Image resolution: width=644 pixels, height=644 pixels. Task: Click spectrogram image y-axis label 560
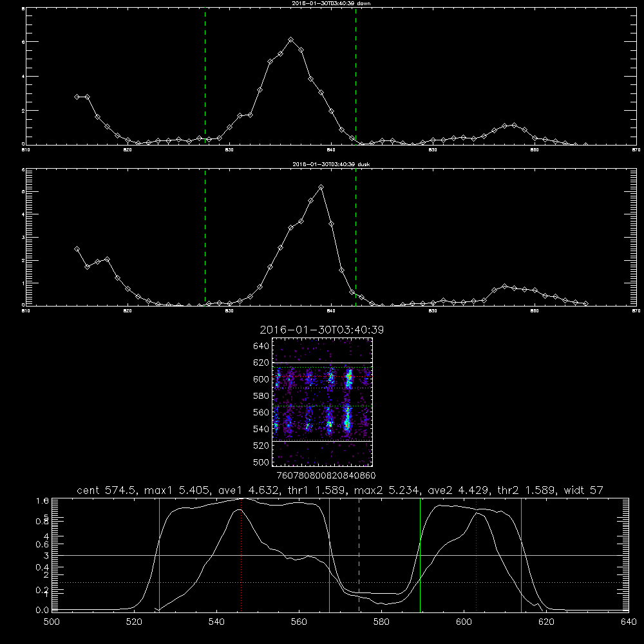coord(261,412)
